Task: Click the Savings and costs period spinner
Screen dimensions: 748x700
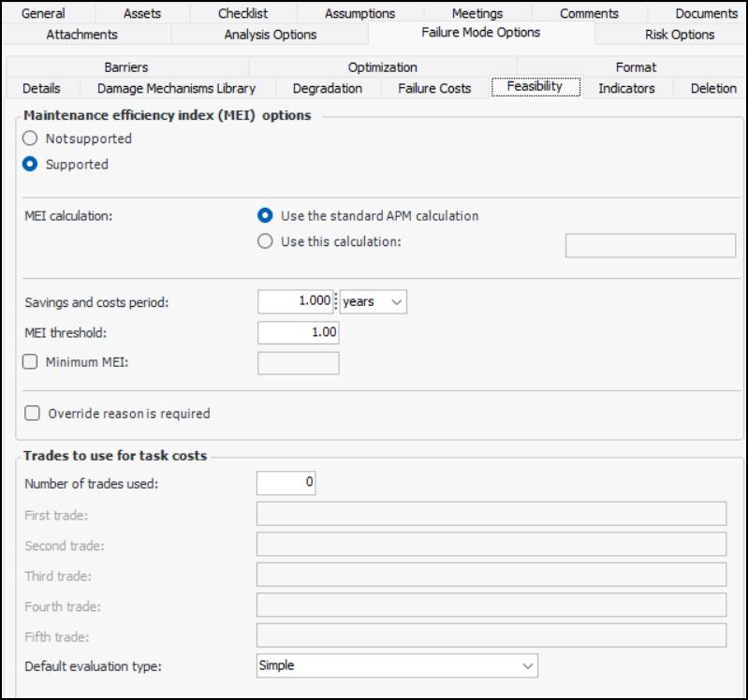Action: 336,301
